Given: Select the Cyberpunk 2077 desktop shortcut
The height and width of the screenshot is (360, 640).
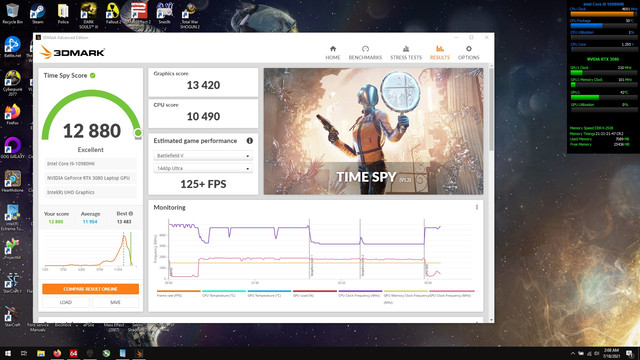Looking at the screenshot, I should click(13, 83).
